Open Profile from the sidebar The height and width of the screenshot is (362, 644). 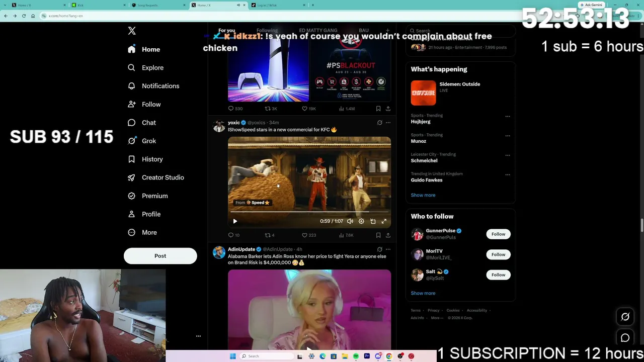[144, 214]
